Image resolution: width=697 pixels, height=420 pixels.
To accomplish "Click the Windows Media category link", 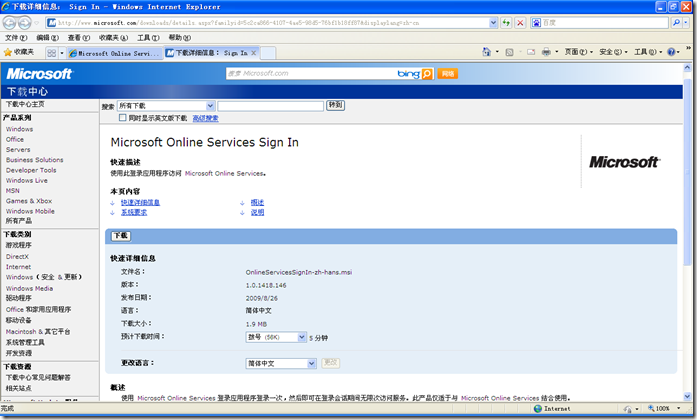I will click(x=29, y=288).
